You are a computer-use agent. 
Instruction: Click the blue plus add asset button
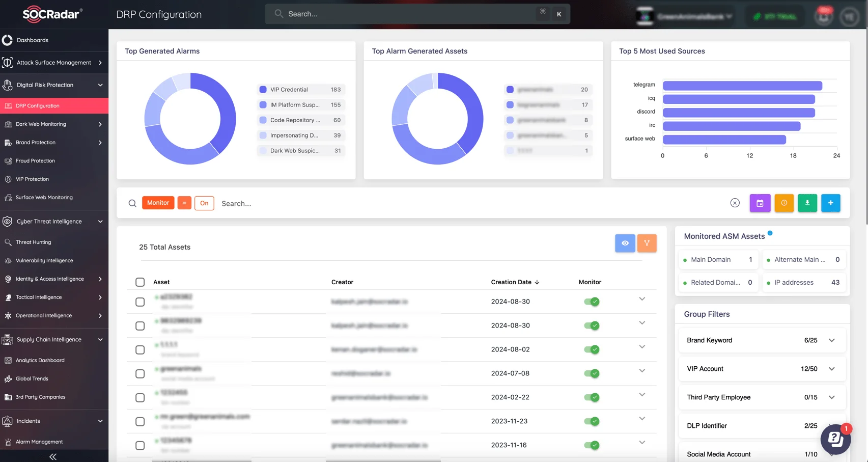pos(830,203)
